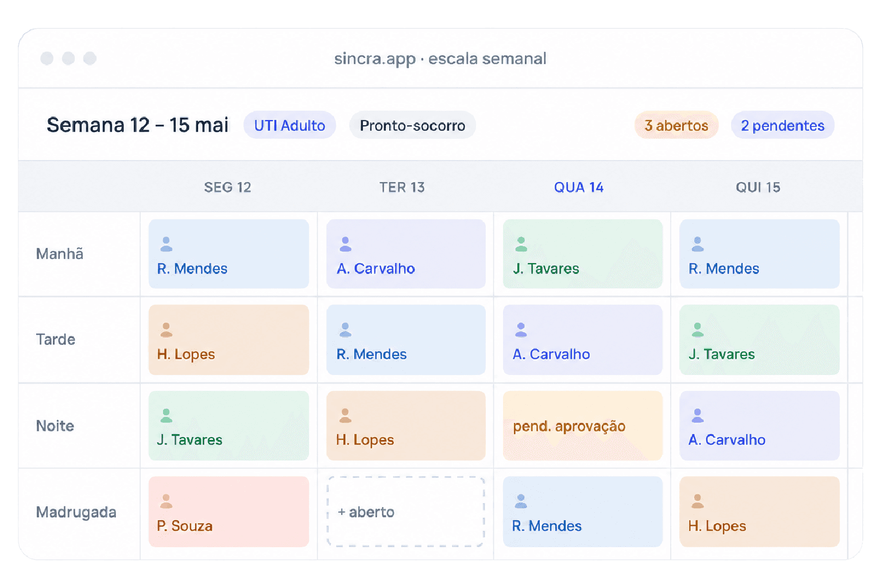Select the QUA 14 column header
Image resolution: width=882 pixels, height=588 pixels.
579,187
